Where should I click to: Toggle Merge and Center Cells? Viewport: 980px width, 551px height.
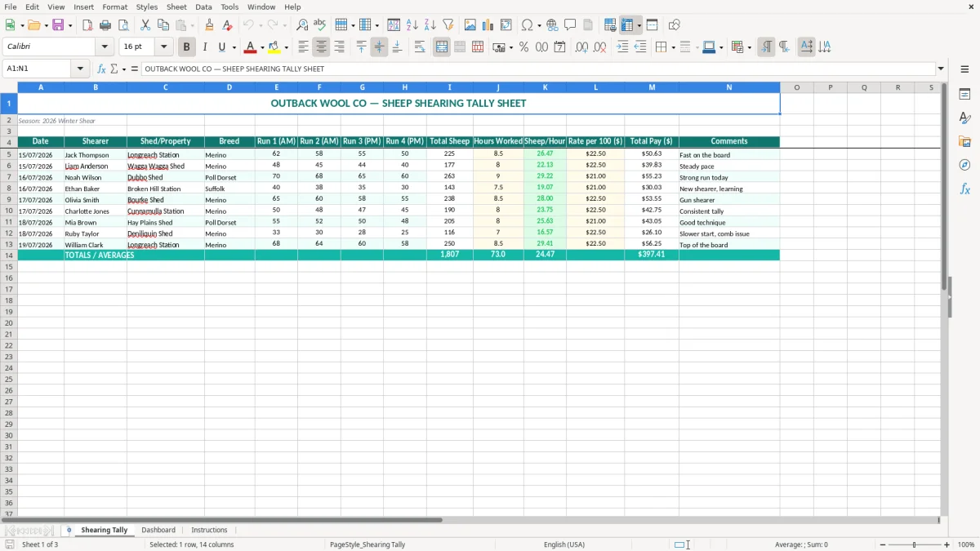pyautogui.click(x=442, y=47)
